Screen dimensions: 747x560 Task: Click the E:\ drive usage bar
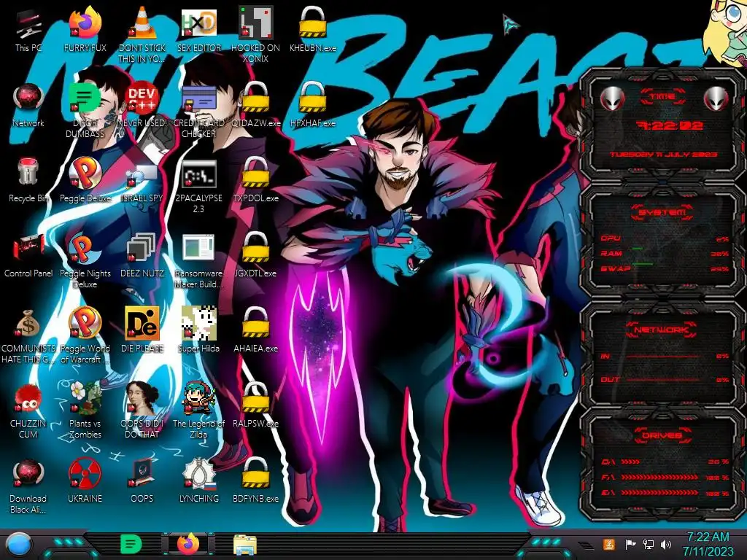coord(659,492)
